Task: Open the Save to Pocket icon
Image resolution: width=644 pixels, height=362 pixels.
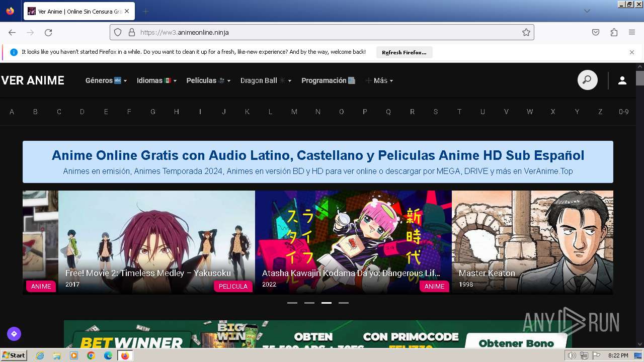Action: [596, 32]
